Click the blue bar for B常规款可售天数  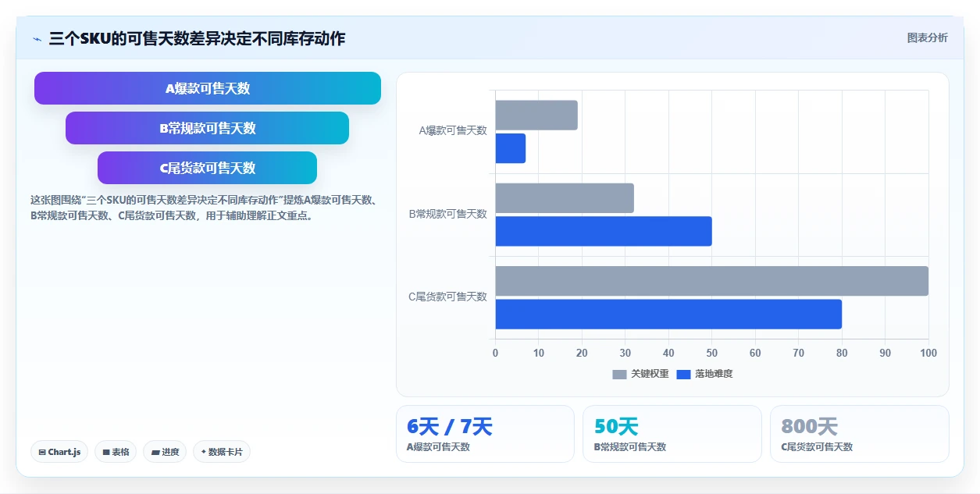point(604,231)
